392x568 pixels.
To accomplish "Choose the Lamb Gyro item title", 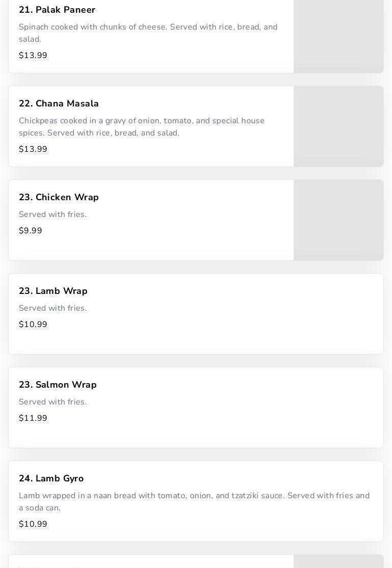I will coord(51,479).
